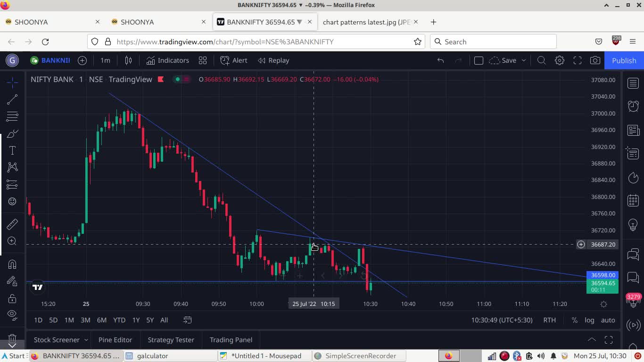Open chart settings gear
644x362 pixels.
(560, 60)
